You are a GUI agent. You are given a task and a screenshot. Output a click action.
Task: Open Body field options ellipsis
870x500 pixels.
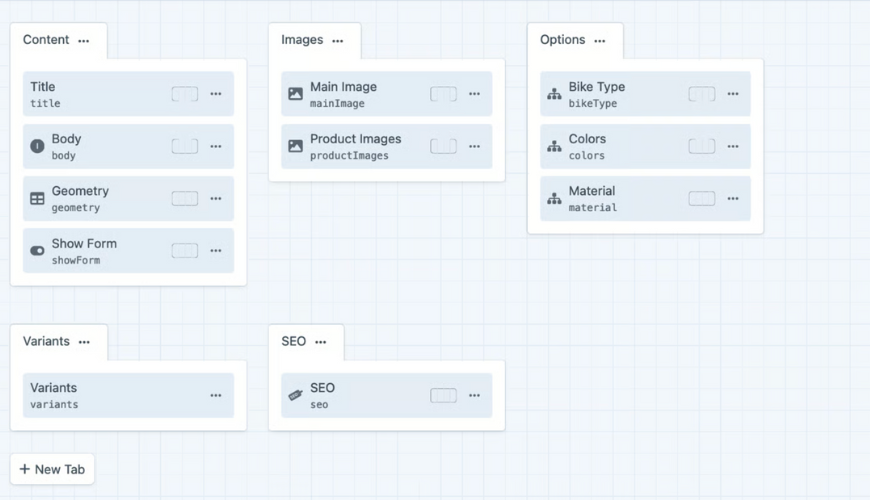click(216, 147)
